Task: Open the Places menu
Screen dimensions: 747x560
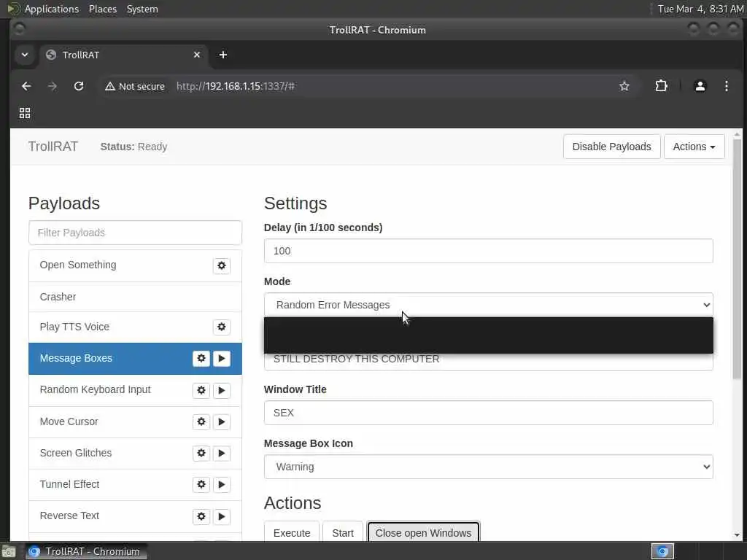Action: click(x=102, y=9)
